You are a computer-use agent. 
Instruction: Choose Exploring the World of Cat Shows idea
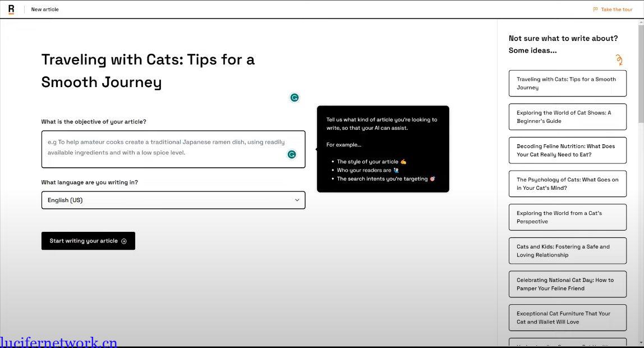(x=567, y=117)
